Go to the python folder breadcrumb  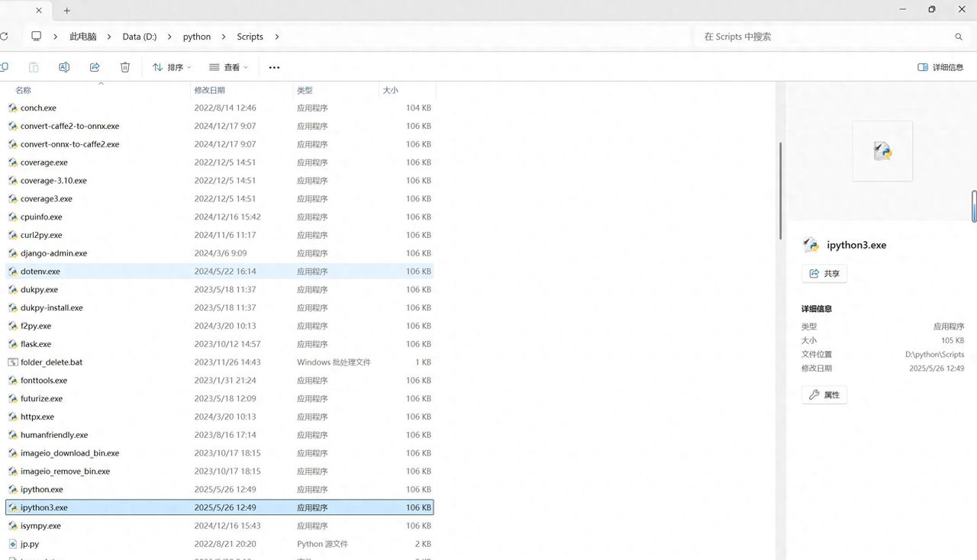pyautogui.click(x=197, y=37)
